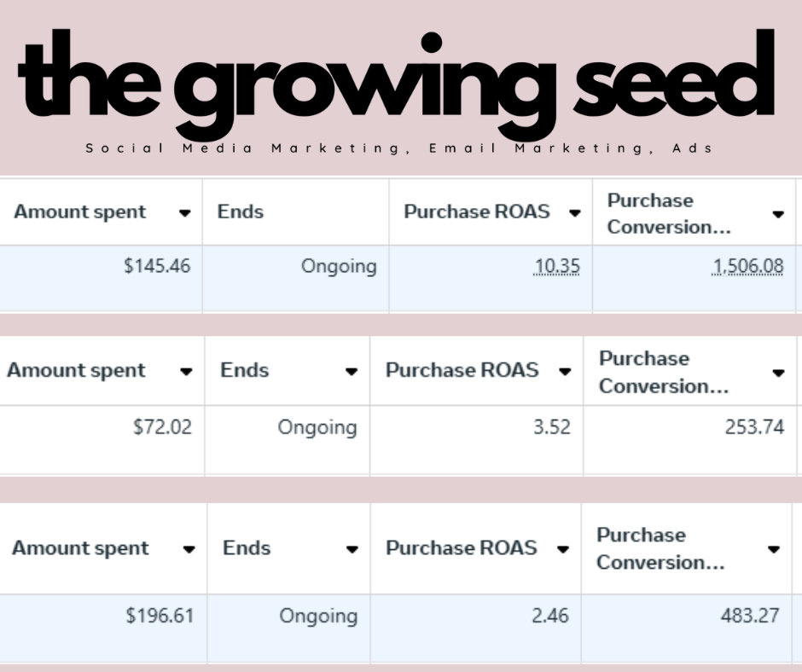Open Purchase ROAS dropdown arrow above 2.46

(562, 549)
